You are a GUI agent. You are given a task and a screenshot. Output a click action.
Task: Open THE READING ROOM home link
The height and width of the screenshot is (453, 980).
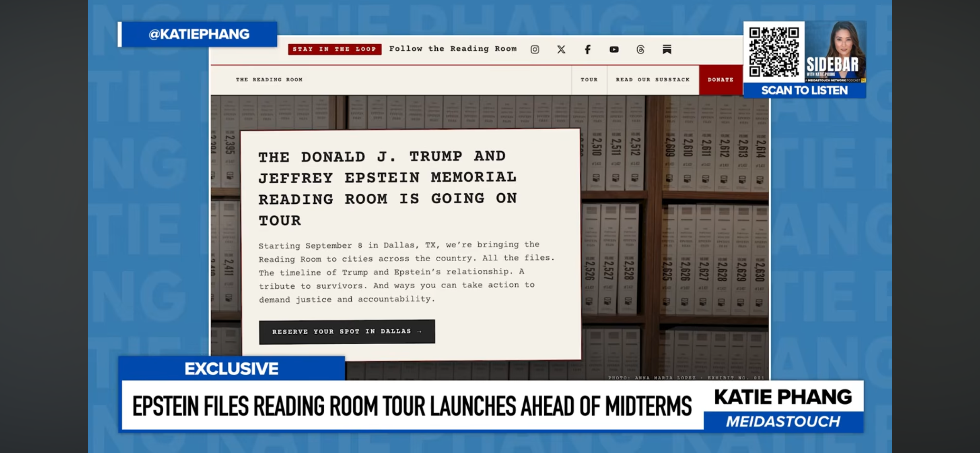269,80
